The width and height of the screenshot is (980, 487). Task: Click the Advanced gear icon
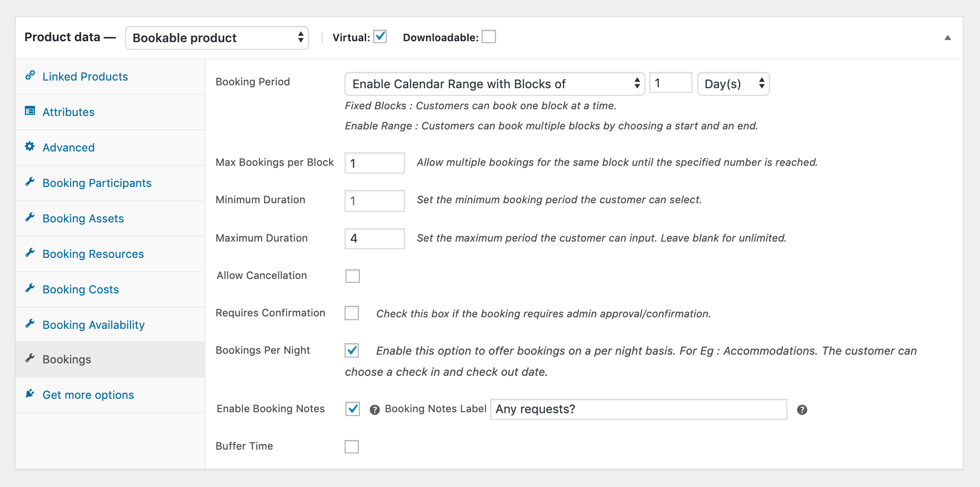coord(30,146)
